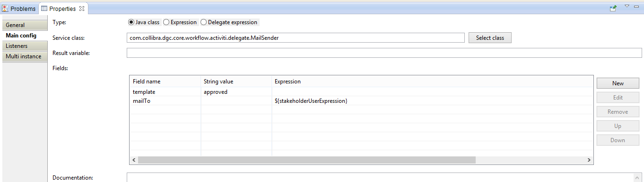Close the Properties tab via X icon
This screenshot has width=644, height=182.
coord(82,9)
